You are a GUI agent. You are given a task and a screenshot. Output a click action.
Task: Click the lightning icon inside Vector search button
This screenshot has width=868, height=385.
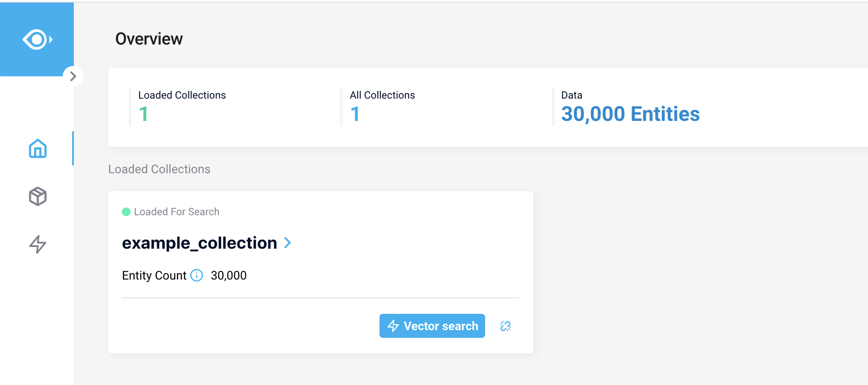pos(393,326)
